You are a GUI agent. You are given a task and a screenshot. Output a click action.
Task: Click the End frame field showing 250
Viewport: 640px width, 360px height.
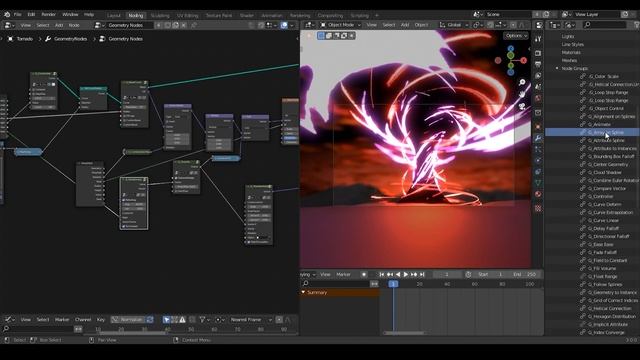[x=526, y=274]
